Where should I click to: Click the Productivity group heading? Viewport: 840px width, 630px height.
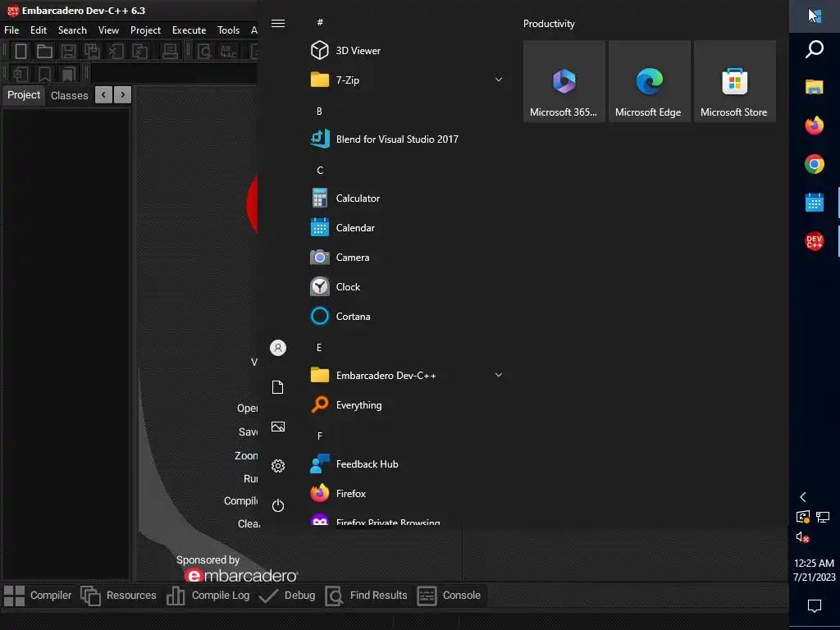tap(549, 24)
